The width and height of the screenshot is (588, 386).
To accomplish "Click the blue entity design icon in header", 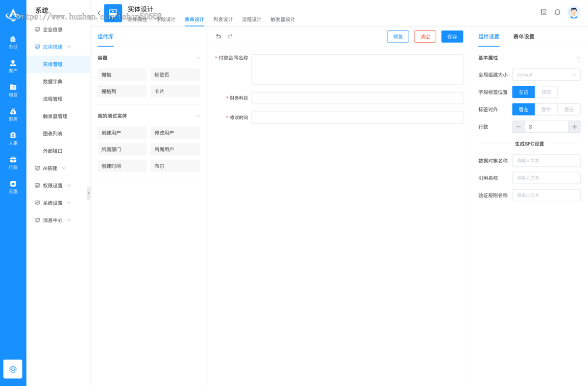I will click(113, 13).
